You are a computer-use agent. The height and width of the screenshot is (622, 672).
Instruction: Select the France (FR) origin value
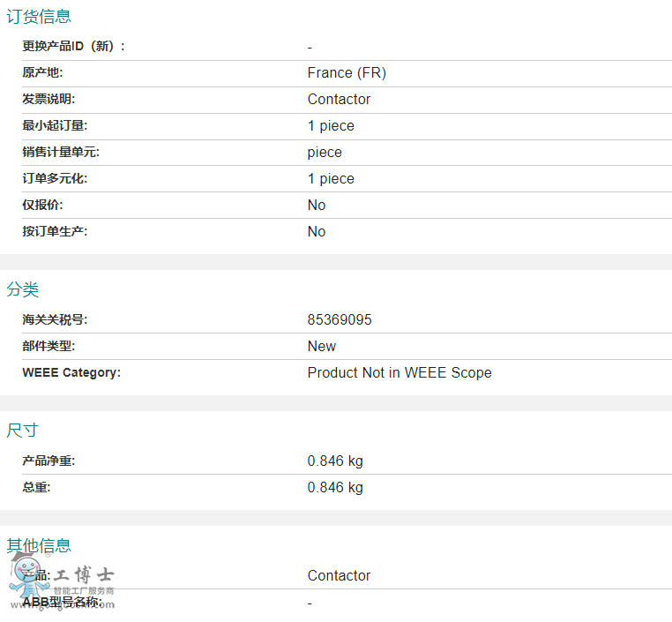(x=347, y=73)
